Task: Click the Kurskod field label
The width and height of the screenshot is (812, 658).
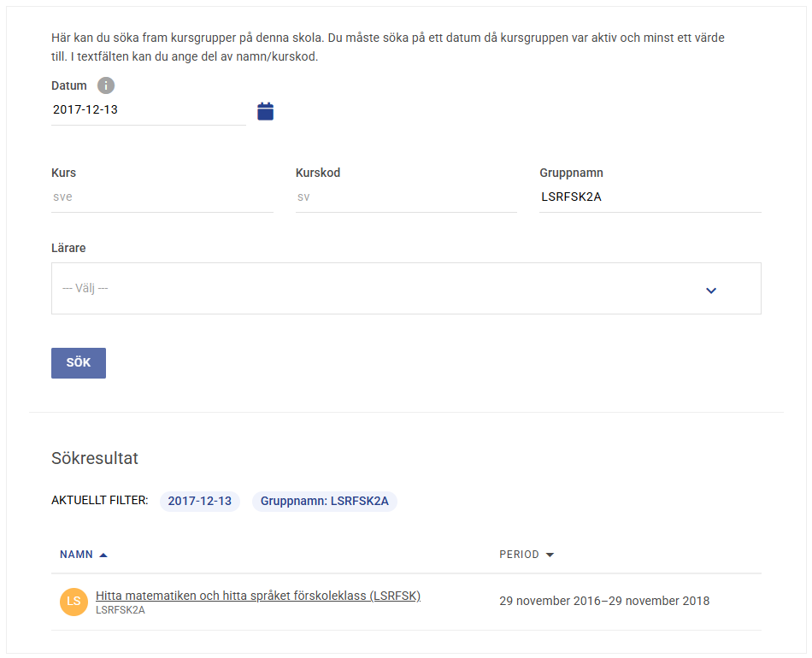Action: coord(318,173)
